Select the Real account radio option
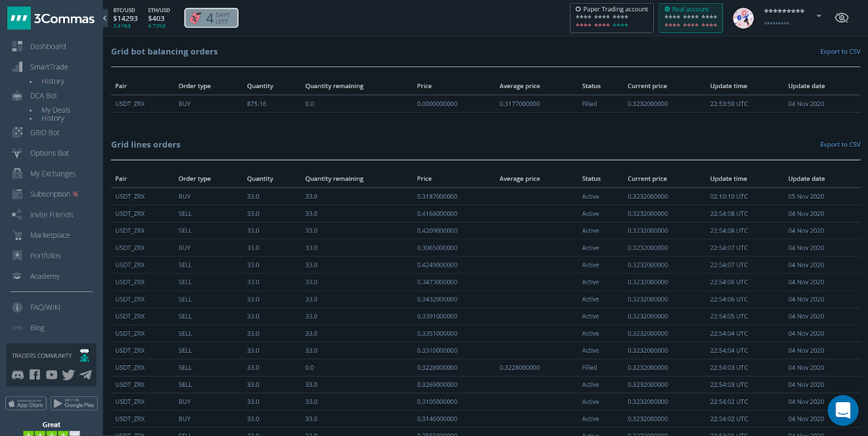 (x=667, y=9)
